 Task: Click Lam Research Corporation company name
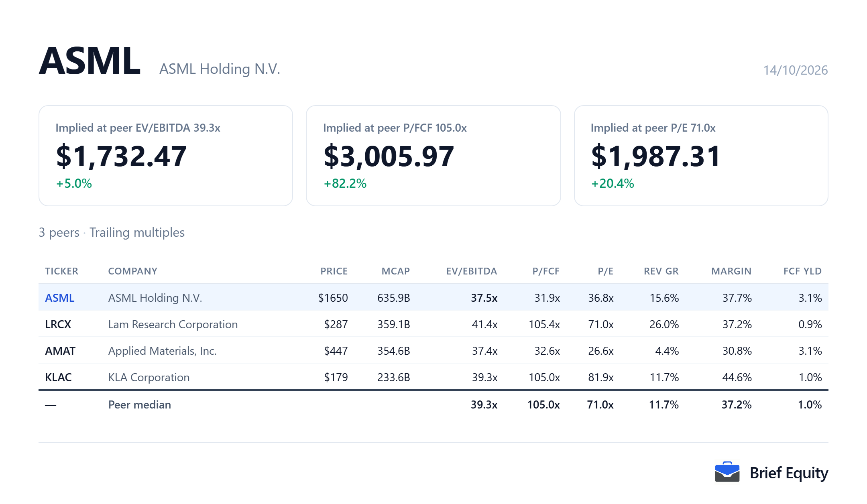pos(173,324)
